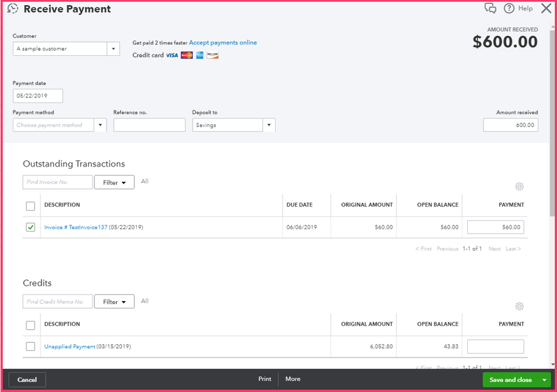Check the Unapplied Payment row checkbox
Image resolution: width=557 pixels, height=392 pixels.
tap(31, 346)
